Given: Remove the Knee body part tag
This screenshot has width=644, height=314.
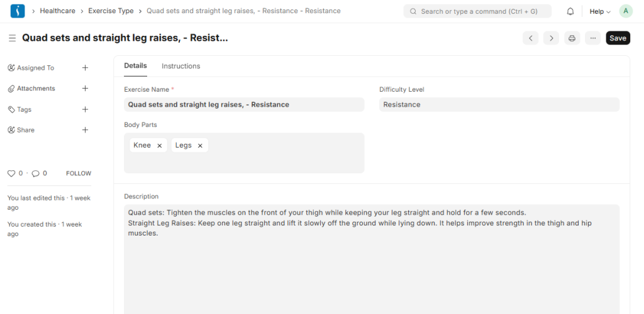Looking at the screenshot, I should coord(160,146).
